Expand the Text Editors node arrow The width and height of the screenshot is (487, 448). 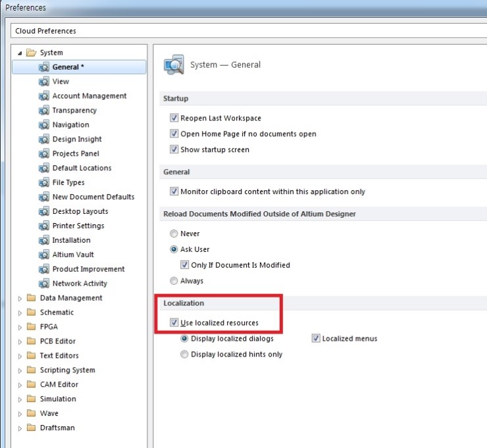click(20, 356)
